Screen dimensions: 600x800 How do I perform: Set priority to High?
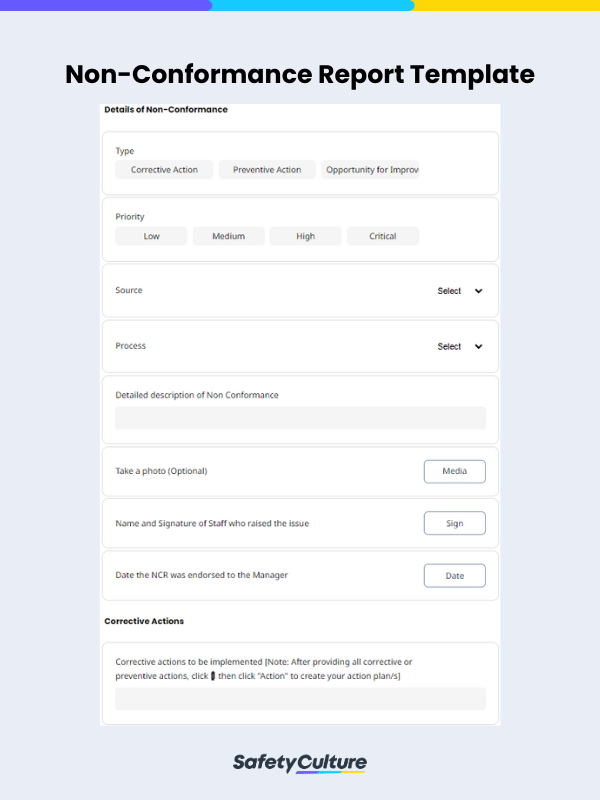point(305,237)
